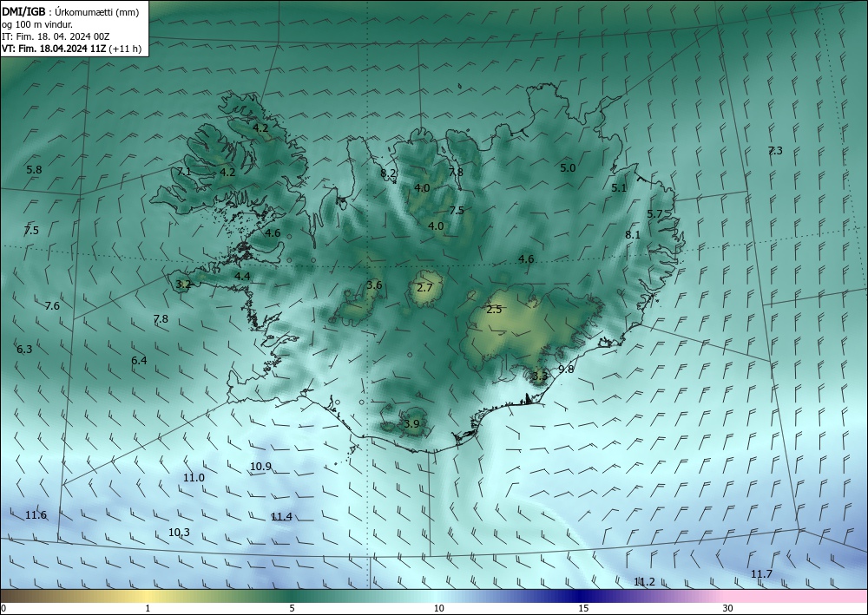Click the 6.4 value in Faxaflói bay
The image size is (868, 615).
pyautogui.click(x=139, y=361)
